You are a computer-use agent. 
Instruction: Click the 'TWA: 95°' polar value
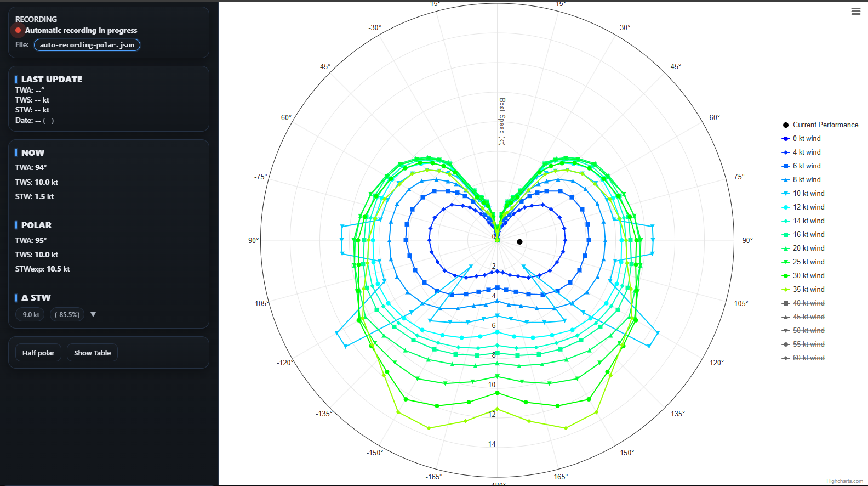[31, 240]
